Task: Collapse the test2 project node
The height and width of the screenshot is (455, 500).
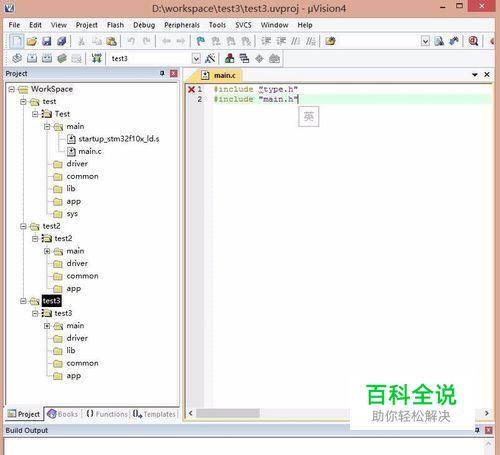Action: click(23, 226)
